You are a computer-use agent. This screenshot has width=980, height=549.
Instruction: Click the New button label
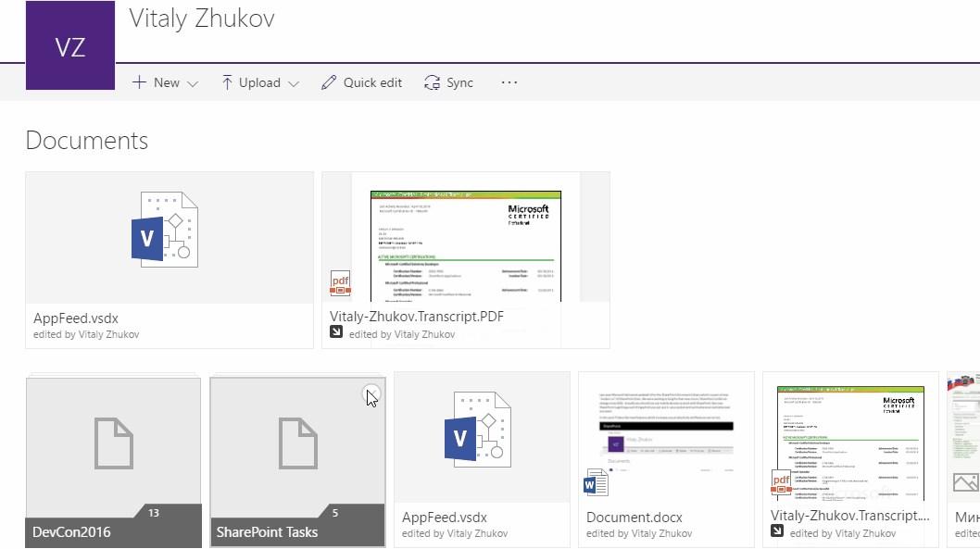coord(166,82)
